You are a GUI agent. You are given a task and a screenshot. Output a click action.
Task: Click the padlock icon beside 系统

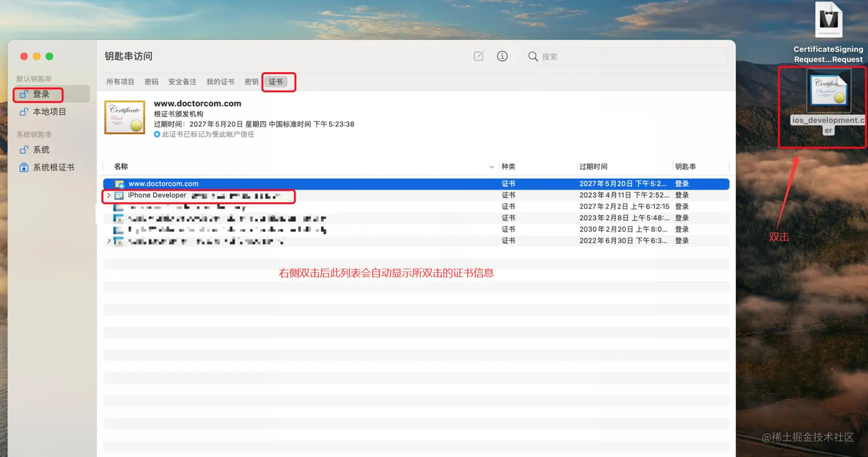click(24, 150)
